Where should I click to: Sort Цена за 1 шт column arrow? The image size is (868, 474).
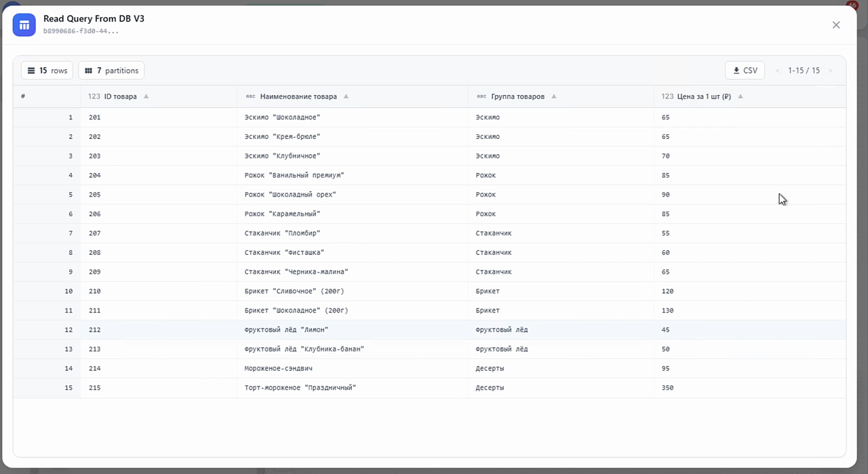tap(740, 96)
